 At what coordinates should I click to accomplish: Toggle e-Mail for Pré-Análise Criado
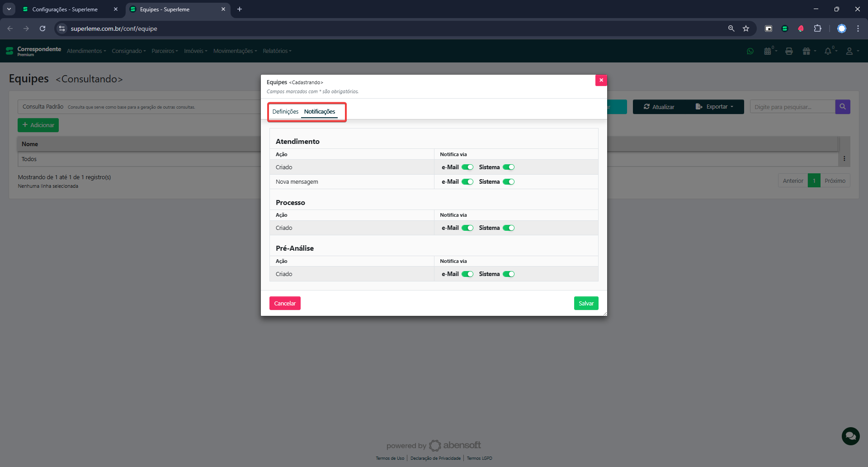click(x=467, y=274)
